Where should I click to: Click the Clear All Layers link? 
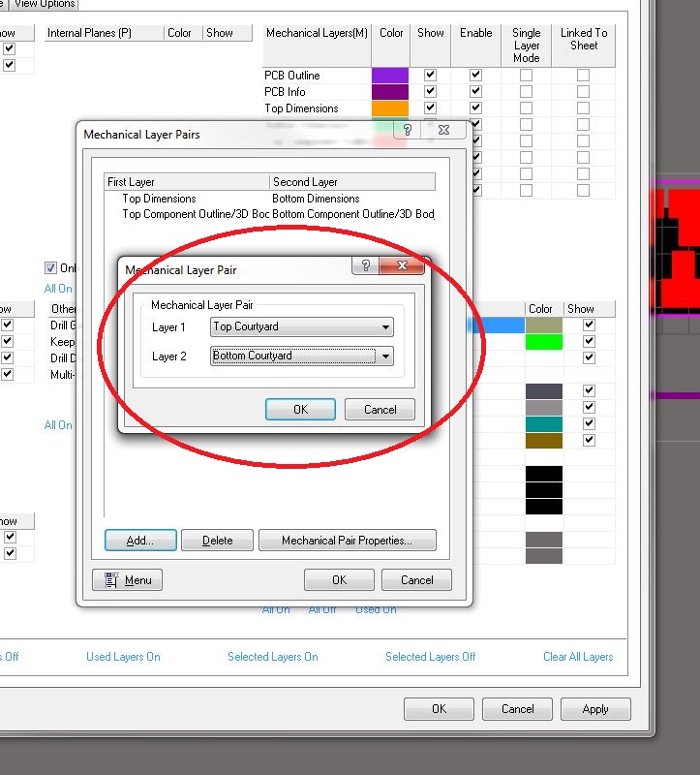pos(578,657)
